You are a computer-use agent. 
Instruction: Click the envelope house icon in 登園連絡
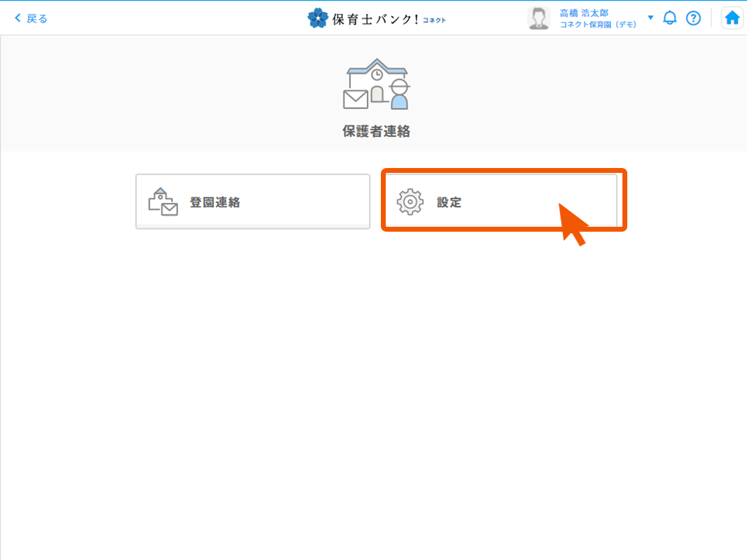(162, 202)
